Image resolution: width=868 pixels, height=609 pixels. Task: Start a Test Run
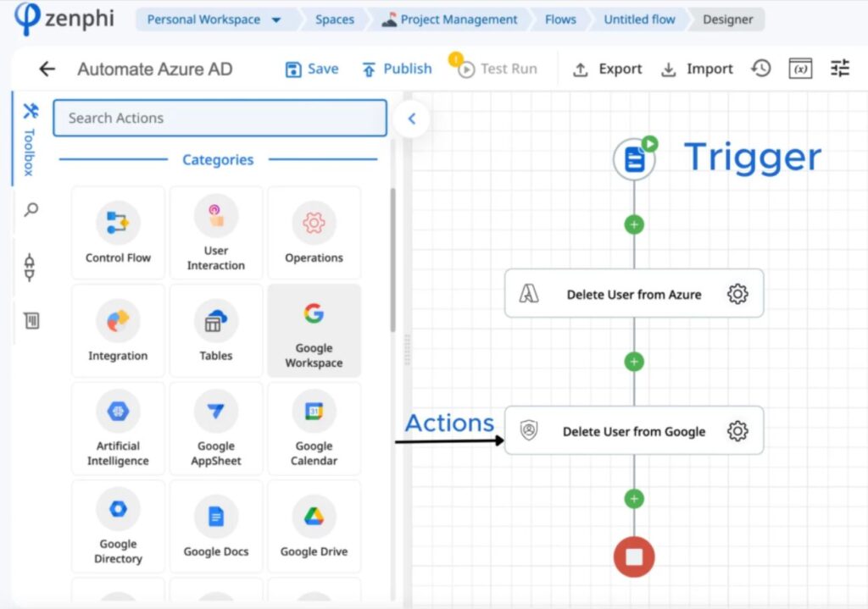[x=498, y=69]
